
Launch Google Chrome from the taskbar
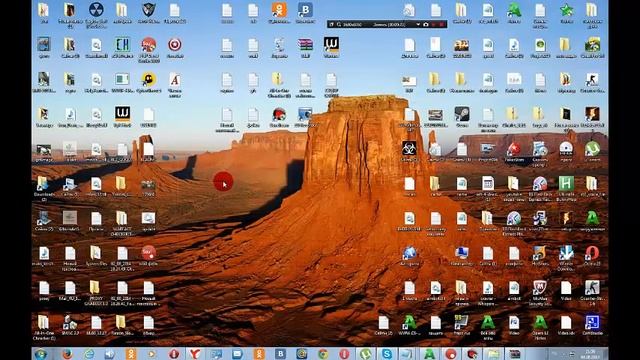pyautogui.click(x=323, y=354)
